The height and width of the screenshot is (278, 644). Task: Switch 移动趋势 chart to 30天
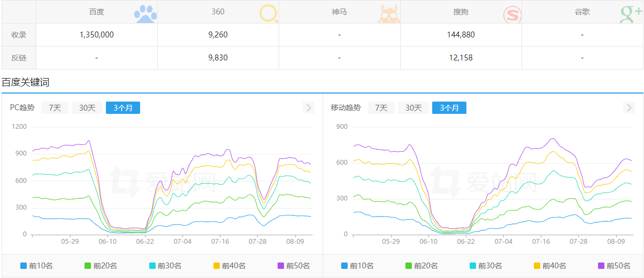tap(413, 107)
